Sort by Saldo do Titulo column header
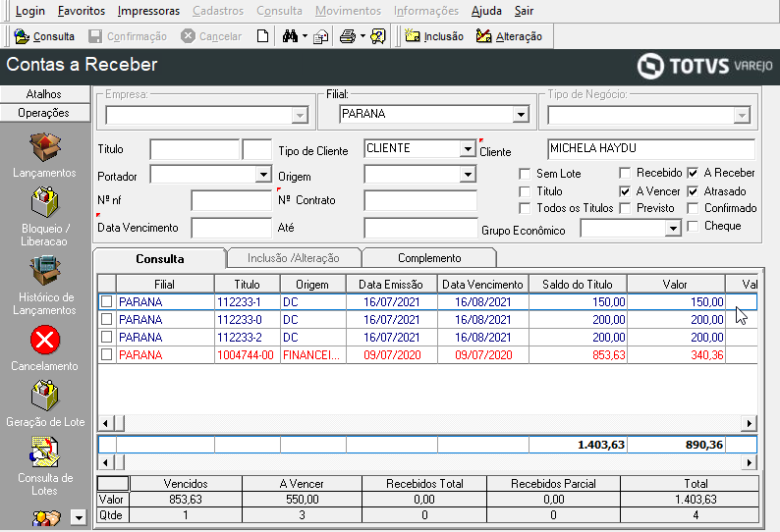780x532 pixels. pyautogui.click(x=578, y=285)
